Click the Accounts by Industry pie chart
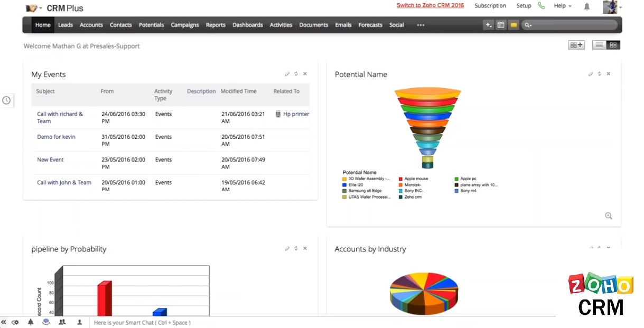The width and height of the screenshot is (644, 328). [x=424, y=293]
